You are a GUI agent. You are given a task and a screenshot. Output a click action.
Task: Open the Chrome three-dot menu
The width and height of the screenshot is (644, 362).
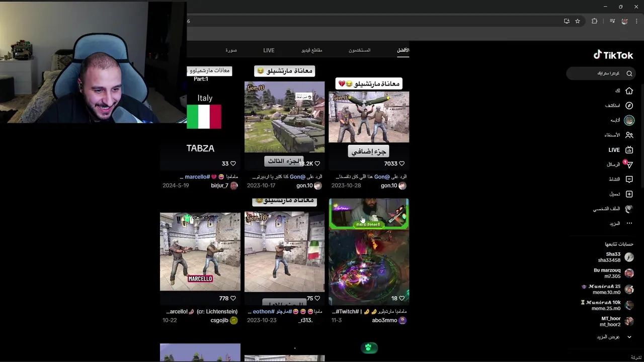click(x=637, y=21)
